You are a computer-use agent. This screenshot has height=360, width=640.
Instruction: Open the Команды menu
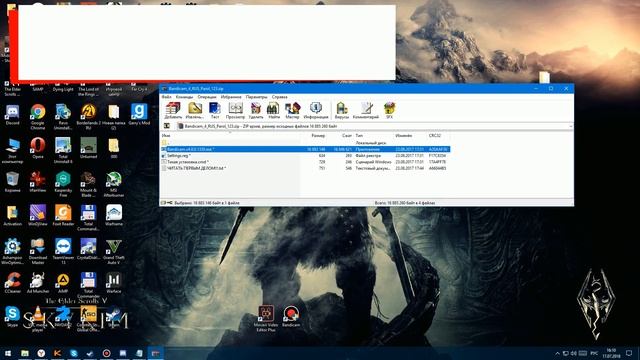(184, 97)
